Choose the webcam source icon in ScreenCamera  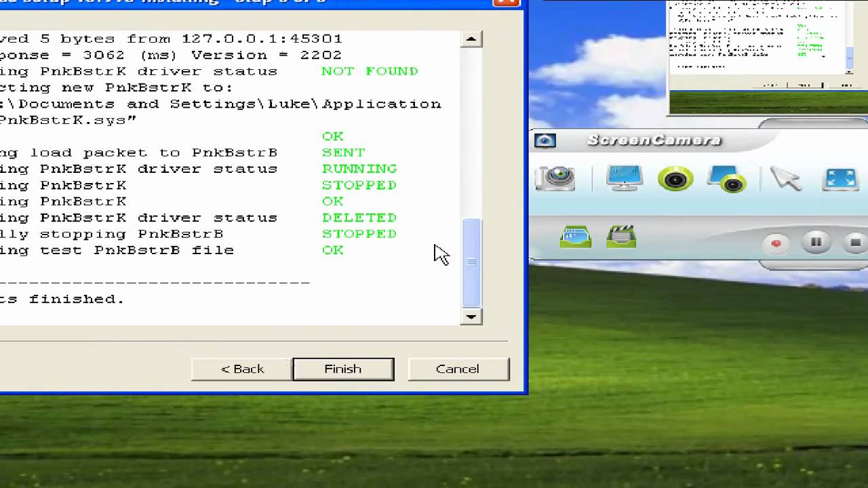tap(675, 179)
